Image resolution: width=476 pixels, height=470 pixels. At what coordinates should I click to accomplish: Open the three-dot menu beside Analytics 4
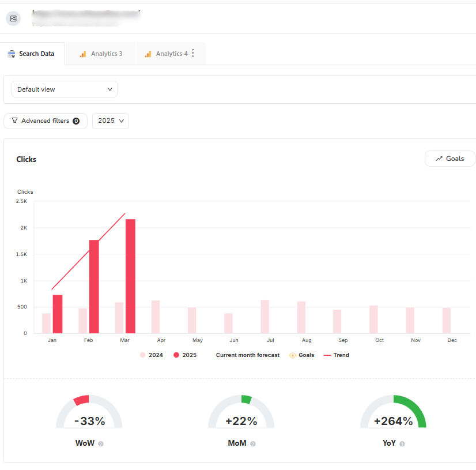pyautogui.click(x=193, y=54)
